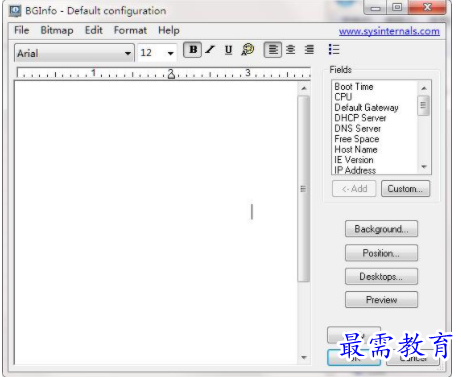Visit www.sysinternals.com link
Screen dimensions: 461x377
point(389,31)
